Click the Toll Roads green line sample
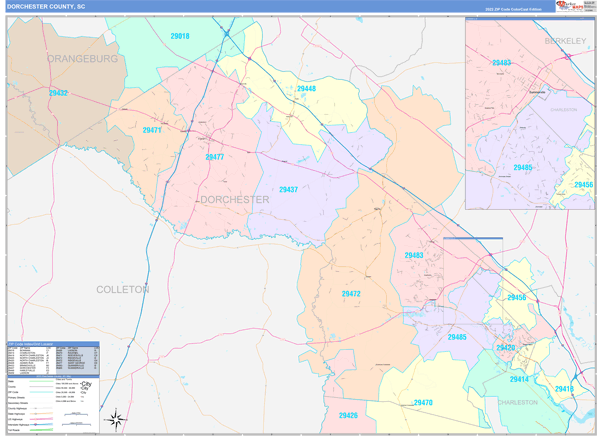The height and width of the screenshot is (436, 600). click(x=40, y=431)
